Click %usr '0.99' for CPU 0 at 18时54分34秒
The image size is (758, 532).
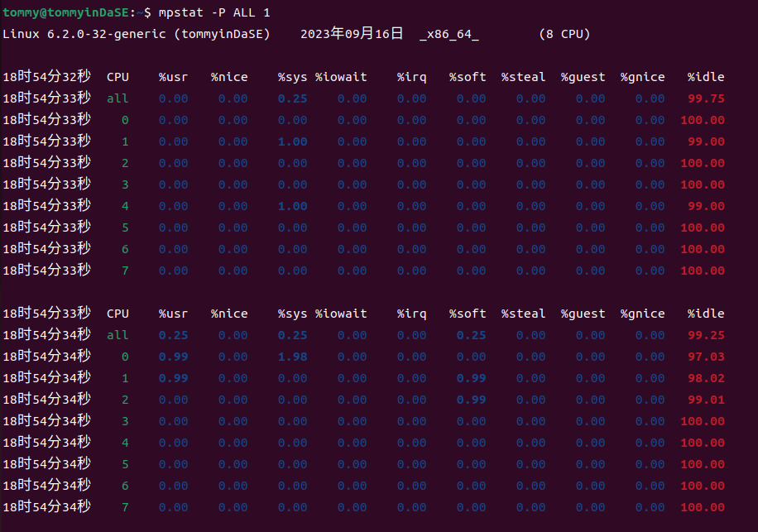point(173,357)
